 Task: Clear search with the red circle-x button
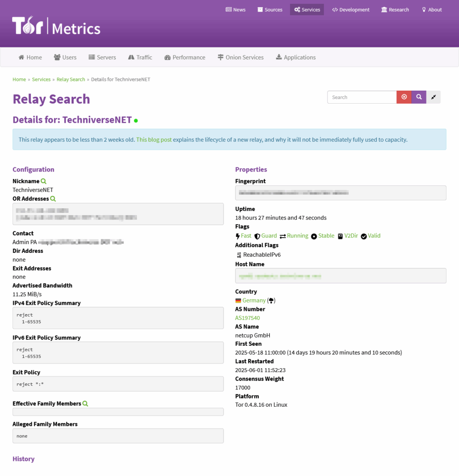[404, 97]
